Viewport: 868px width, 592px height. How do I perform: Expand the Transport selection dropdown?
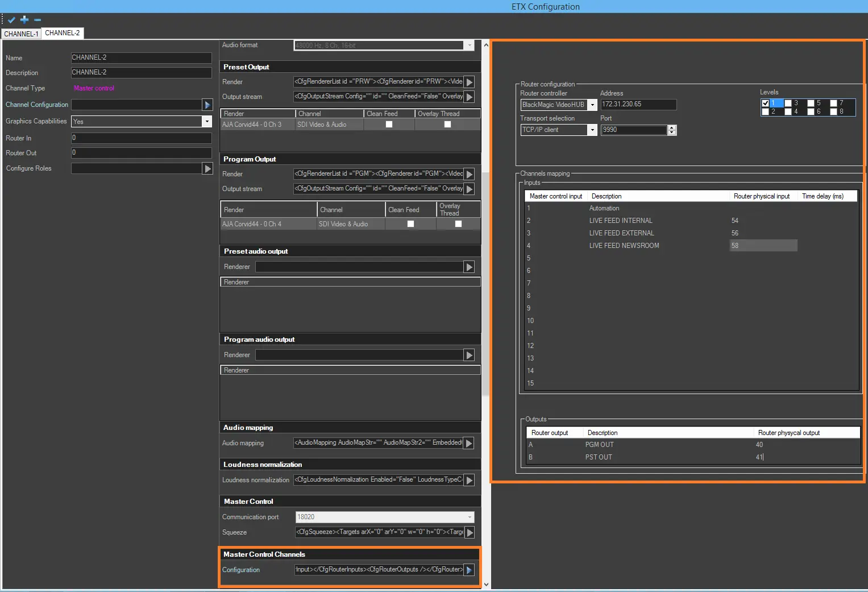[592, 130]
